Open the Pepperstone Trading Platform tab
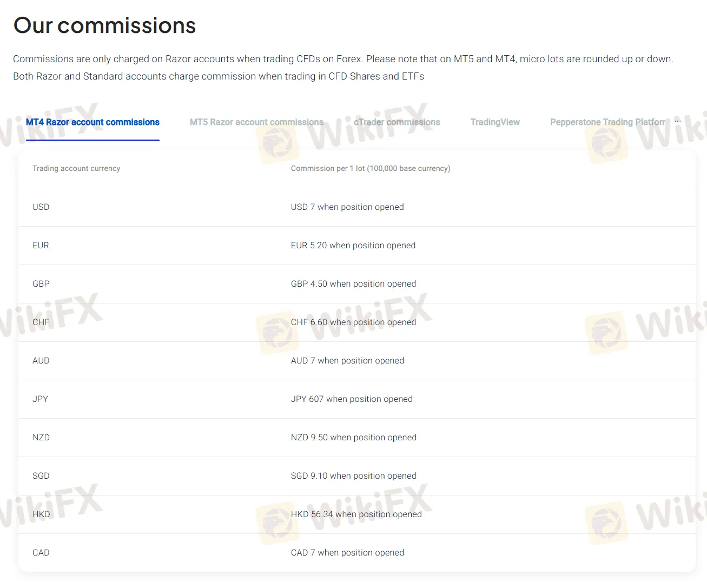The width and height of the screenshot is (707, 588). click(607, 122)
